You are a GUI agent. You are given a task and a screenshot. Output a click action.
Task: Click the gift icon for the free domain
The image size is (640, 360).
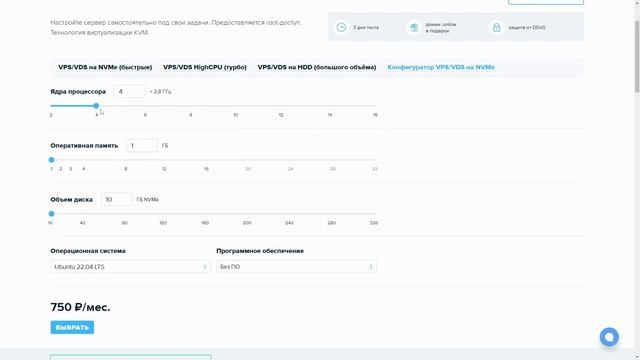(414, 27)
